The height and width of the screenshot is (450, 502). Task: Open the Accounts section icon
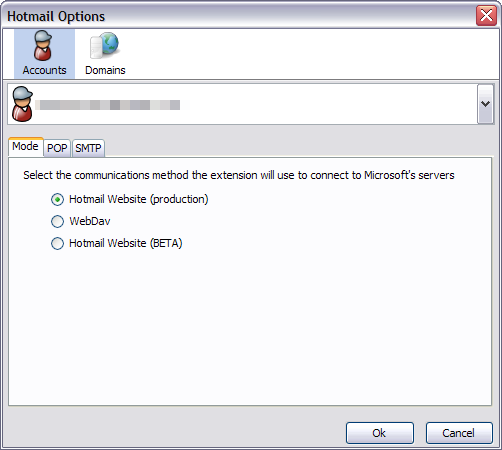coord(43,46)
